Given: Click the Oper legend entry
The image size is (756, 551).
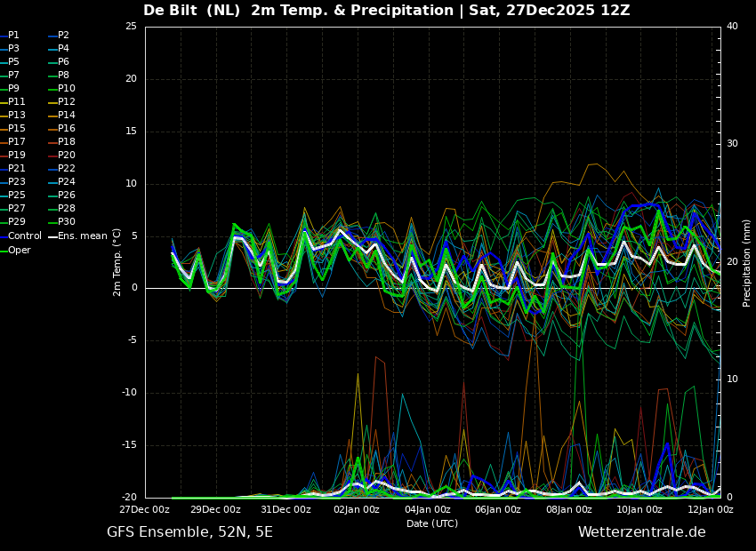Looking at the screenshot, I should tap(15, 250).
